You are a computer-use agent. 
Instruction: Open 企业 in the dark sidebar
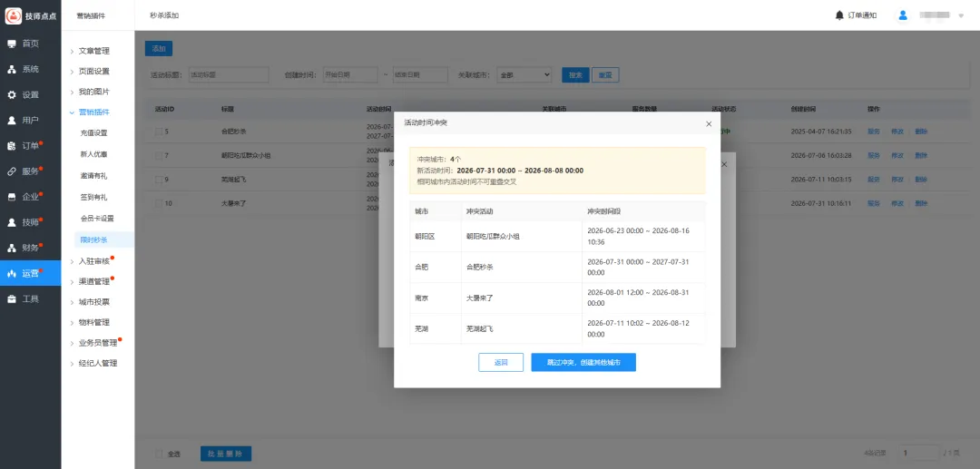[x=30, y=197]
